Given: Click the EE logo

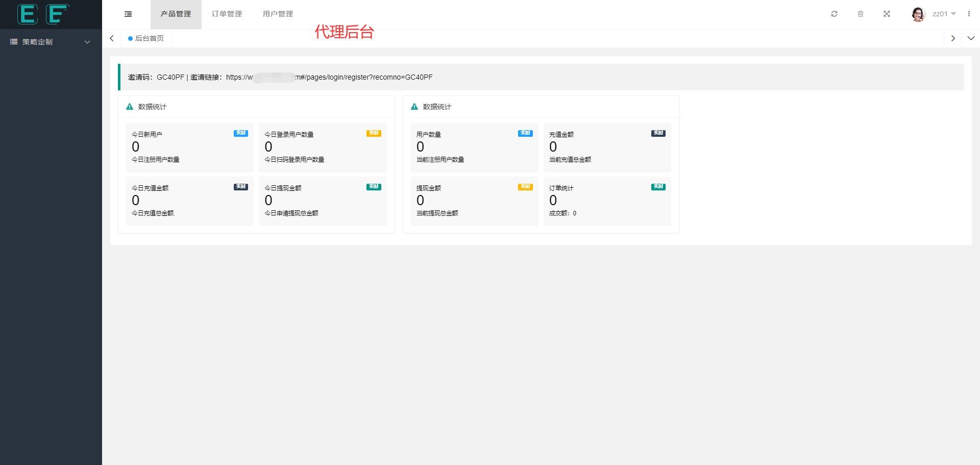Looking at the screenshot, I should (x=43, y=14).
